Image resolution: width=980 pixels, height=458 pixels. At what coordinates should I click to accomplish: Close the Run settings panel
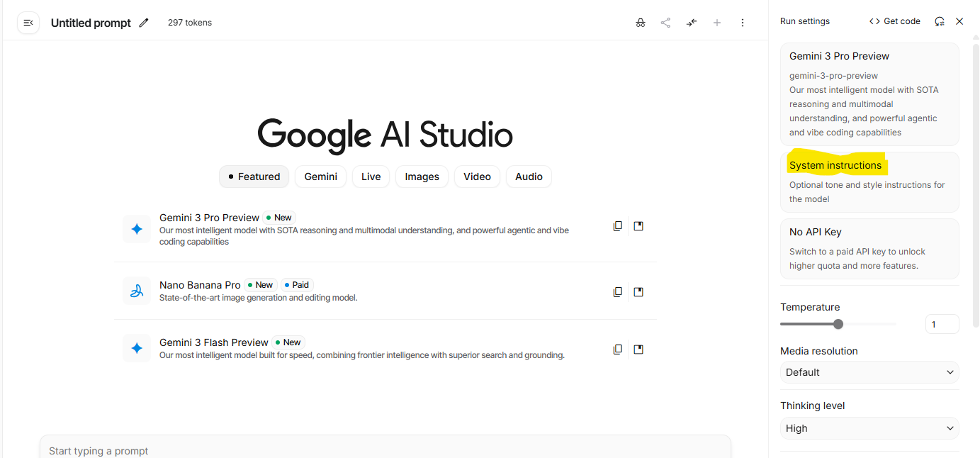[959, 21]
